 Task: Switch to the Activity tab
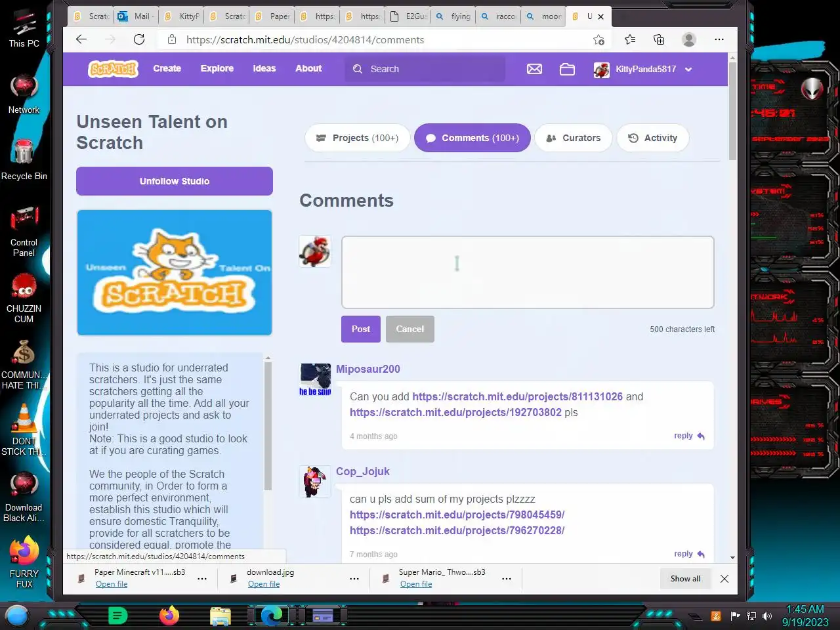click(x=653, y=138)
